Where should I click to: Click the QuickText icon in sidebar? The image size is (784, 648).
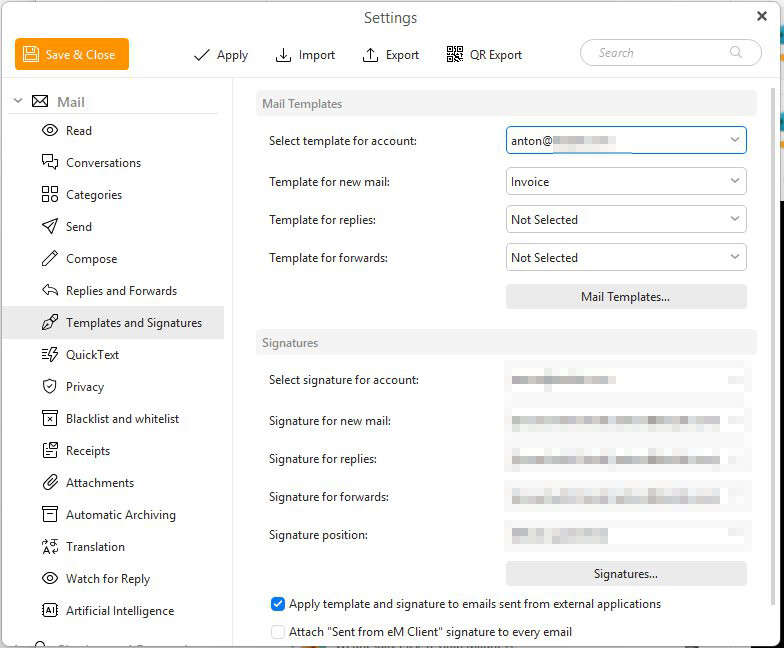click(50, 355)
